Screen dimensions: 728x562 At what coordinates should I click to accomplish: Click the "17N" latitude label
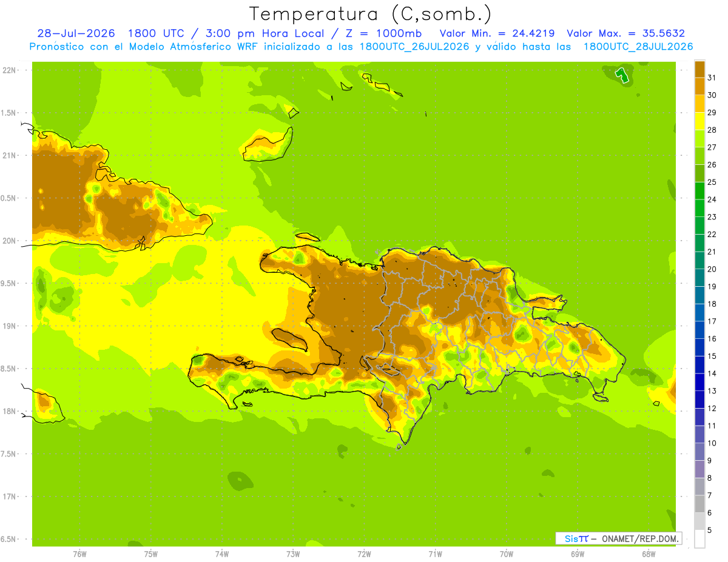click(x=10, y=497)
